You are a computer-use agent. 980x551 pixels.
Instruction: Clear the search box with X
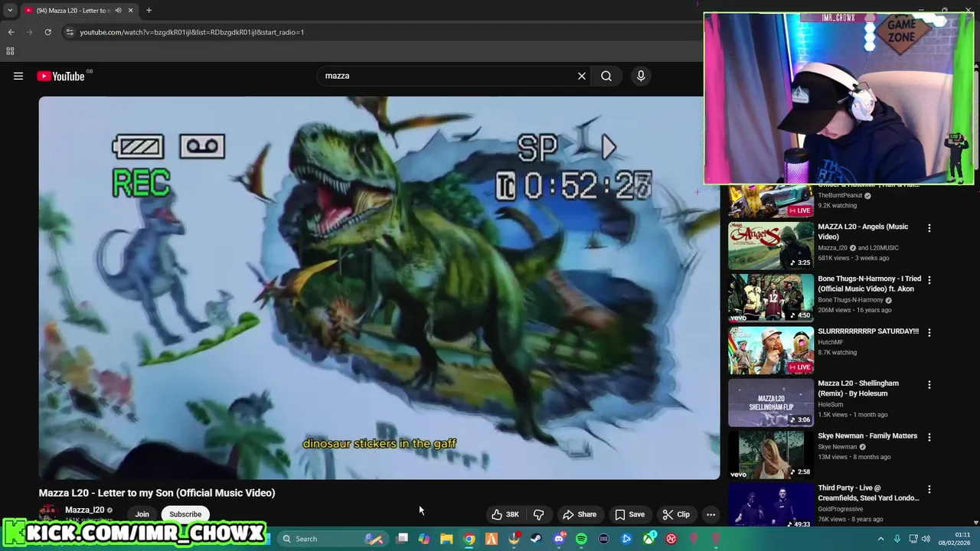[x=582, y=76]
